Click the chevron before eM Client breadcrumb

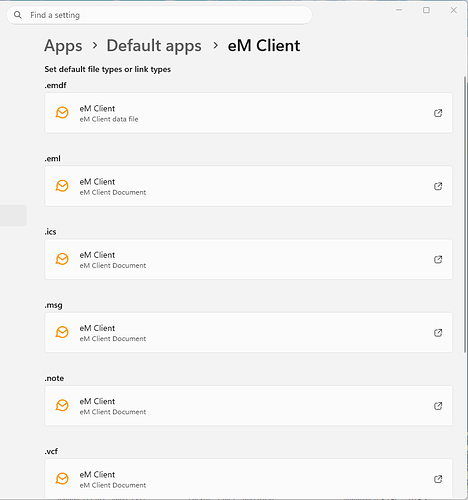coord(215,45)
